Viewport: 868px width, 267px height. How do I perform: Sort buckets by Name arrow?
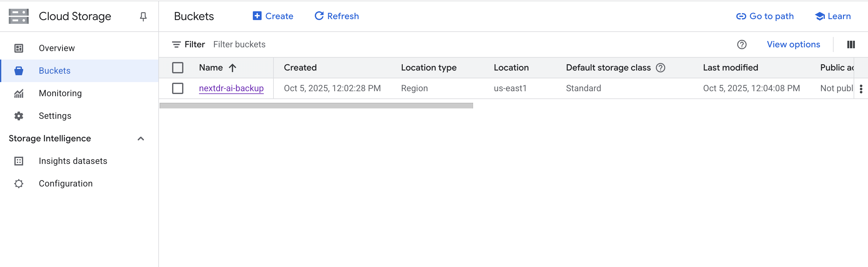[232, 68]
